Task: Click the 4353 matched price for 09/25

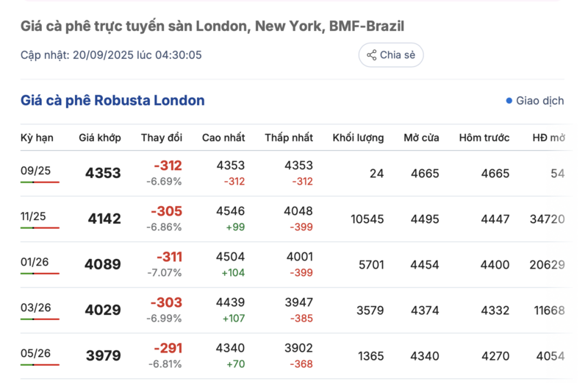Action: tap(103, 174)
